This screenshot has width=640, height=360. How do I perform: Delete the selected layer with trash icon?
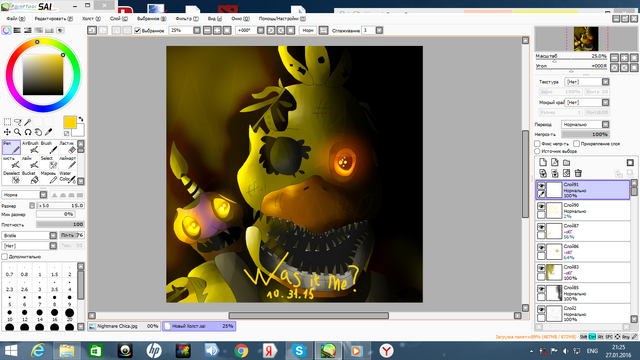click(x=578, y=173)
